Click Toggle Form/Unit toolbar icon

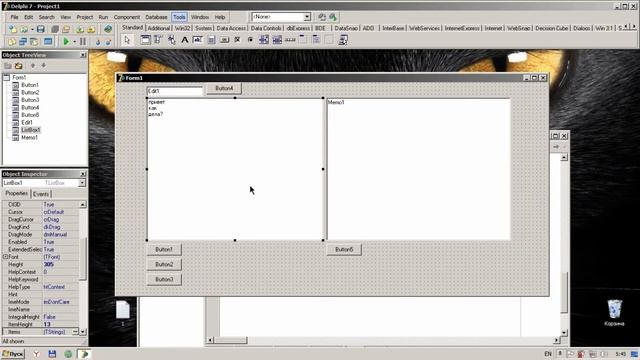point(34,42)
